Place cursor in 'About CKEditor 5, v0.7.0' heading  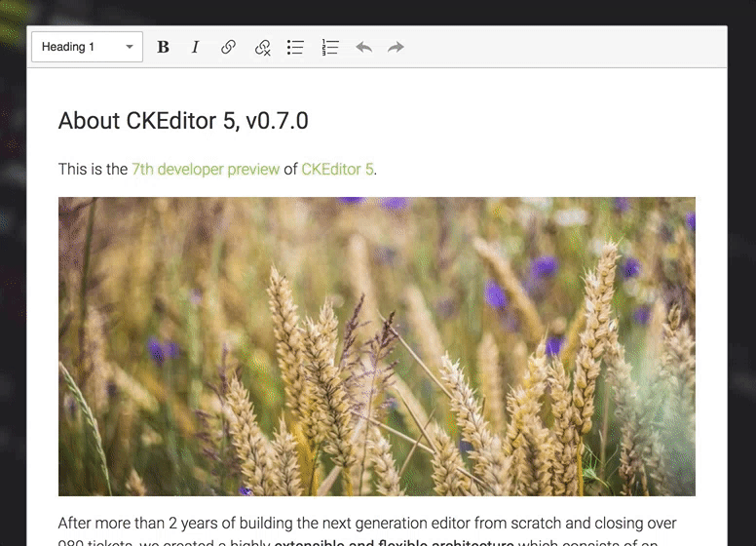[183, 121]
